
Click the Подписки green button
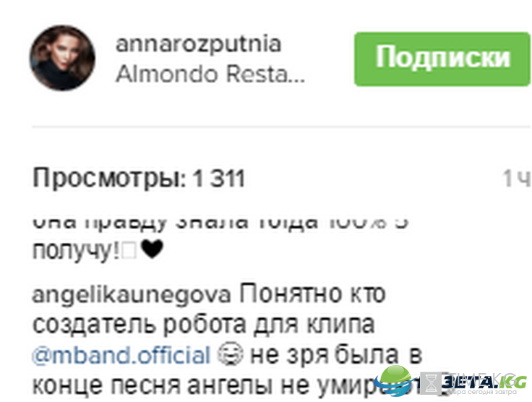click(x=442, y=59)
